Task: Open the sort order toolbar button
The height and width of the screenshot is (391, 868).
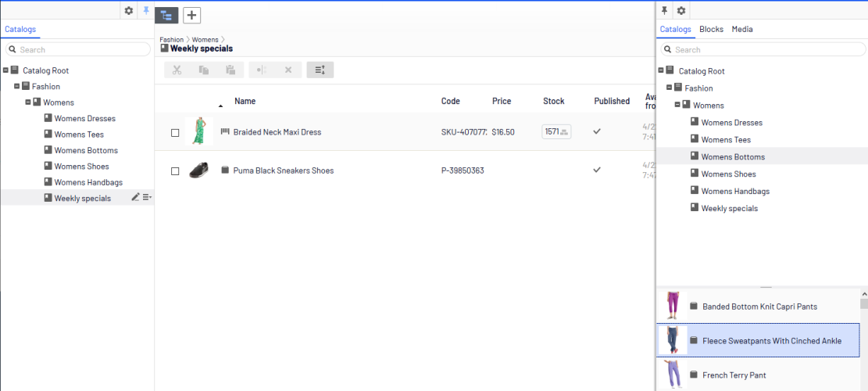Action: pos(320,70)
